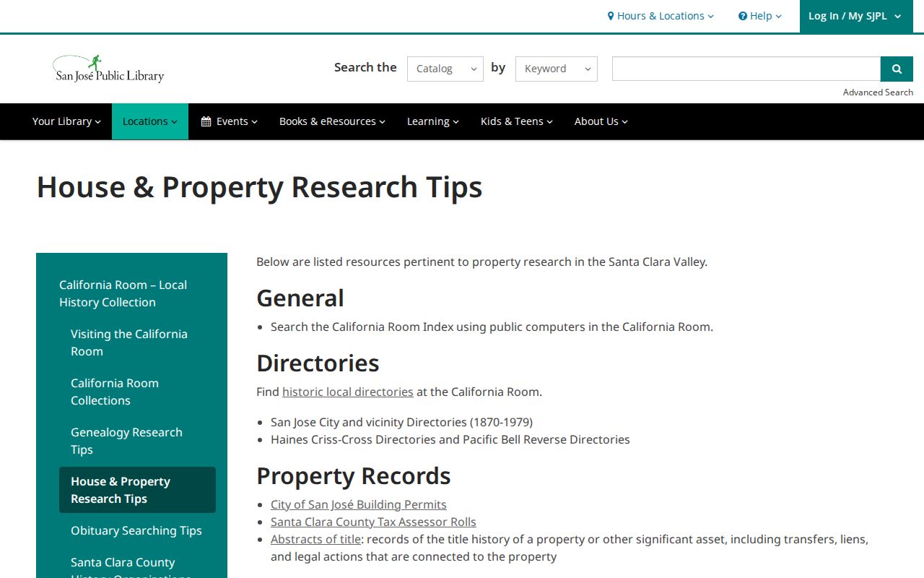This screenshot has height=578, width=924.
Task: Open the Abstracts of title link
Action: [x=315, y=539]
